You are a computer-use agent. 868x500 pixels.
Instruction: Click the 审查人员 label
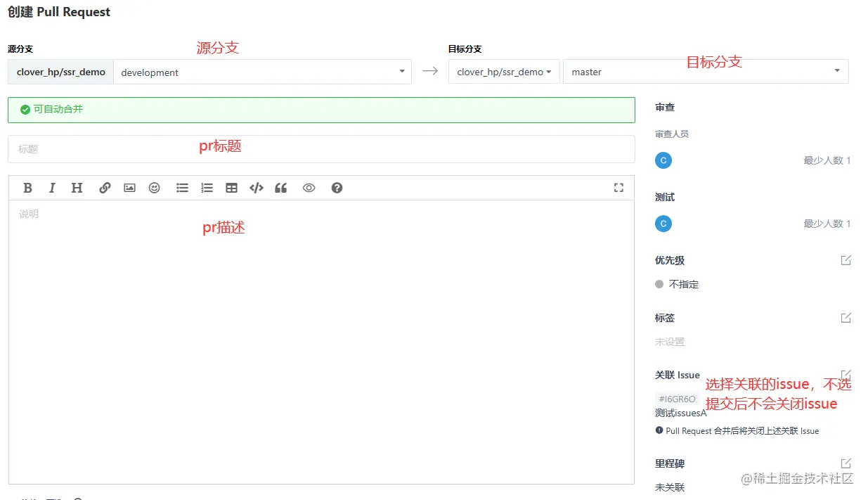coord(672,134)
